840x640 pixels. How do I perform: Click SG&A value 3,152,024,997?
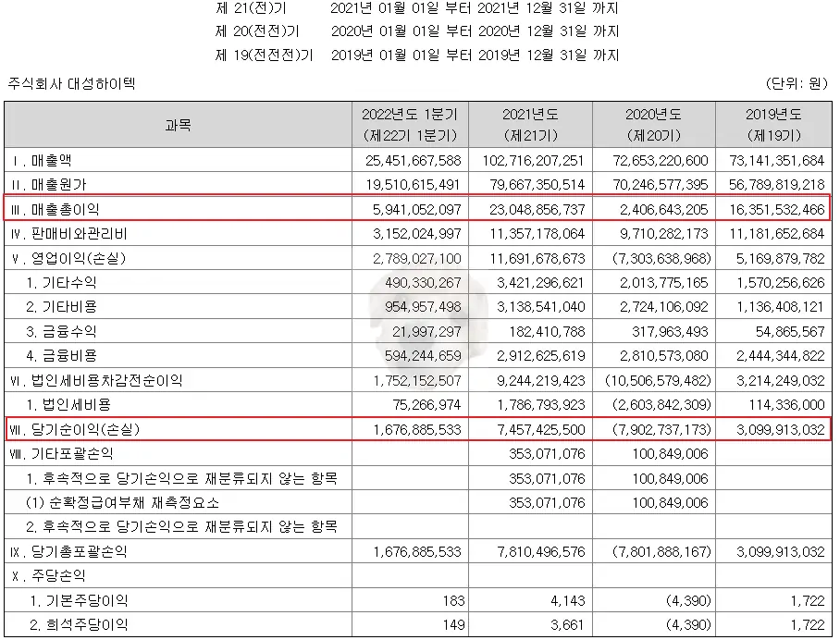click(x=417, y=233)
